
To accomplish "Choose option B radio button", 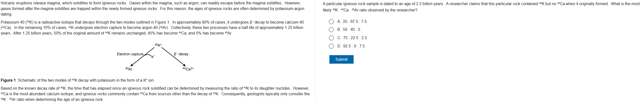I will (x=331, y=30).
